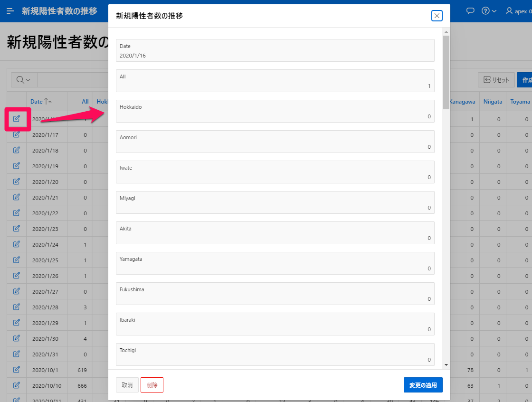
Task: Edit the row dated 2020/1/25
Action: (16, 260)
